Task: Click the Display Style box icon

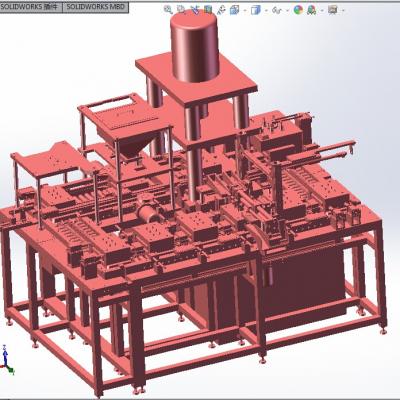Action: coord(256,10)
